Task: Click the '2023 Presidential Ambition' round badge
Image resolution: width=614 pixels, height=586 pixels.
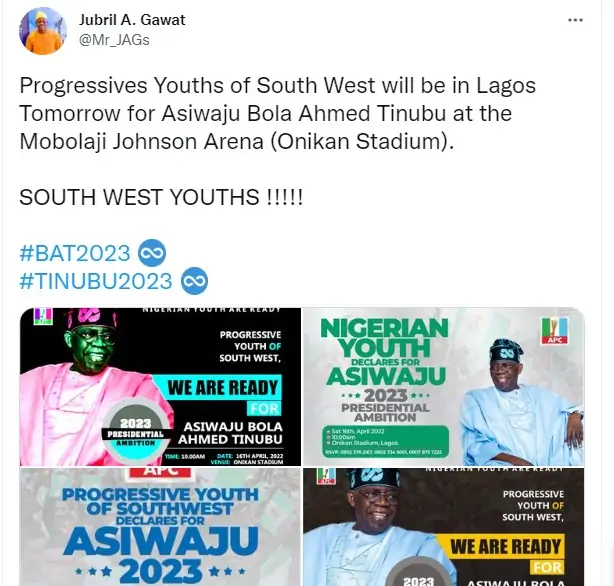Action: [136, 432]
